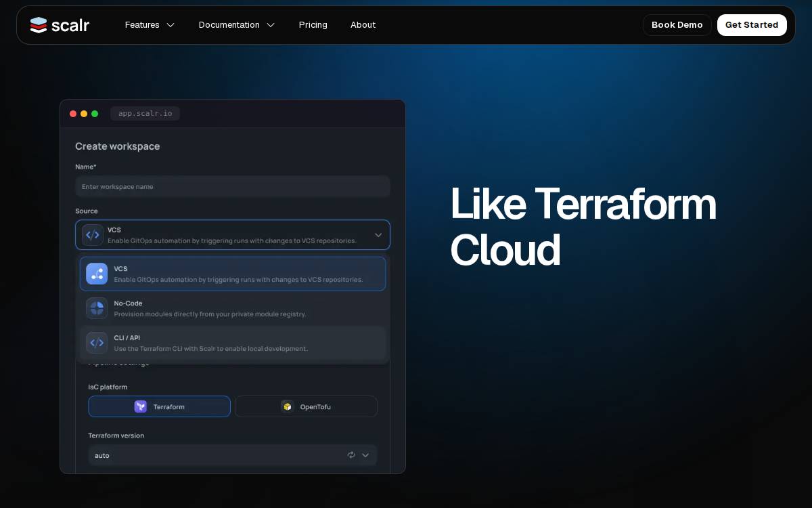Click the blue VCS branch icon
The image size is (812, 508).
pos(97,274)
